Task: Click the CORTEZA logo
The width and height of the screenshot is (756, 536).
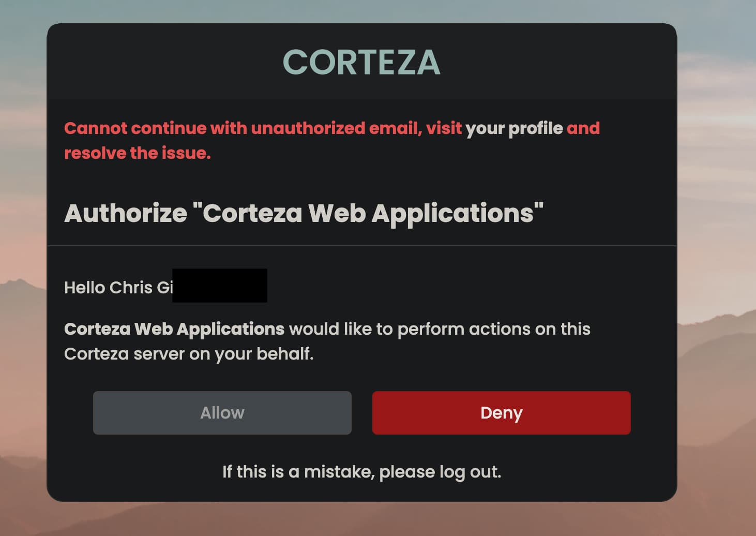Action: (361, 62)
